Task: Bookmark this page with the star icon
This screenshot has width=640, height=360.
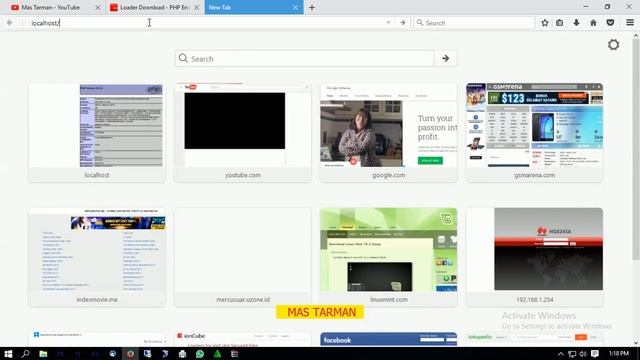Action: point(544,23)
